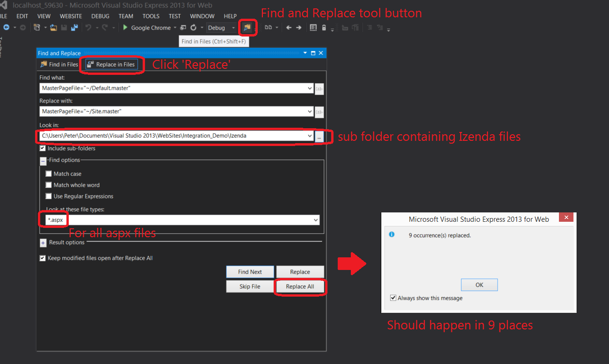Click the Replace All button
This screenshot has width=609, height=364.
coord(300,286)
